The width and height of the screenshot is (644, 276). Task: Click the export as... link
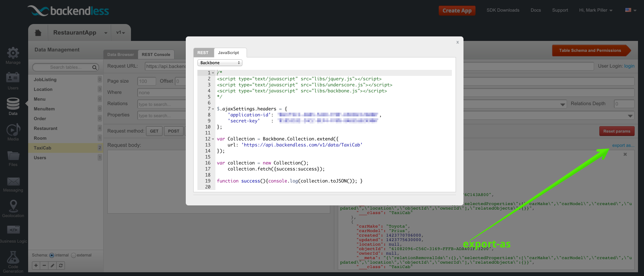(623, 145)
